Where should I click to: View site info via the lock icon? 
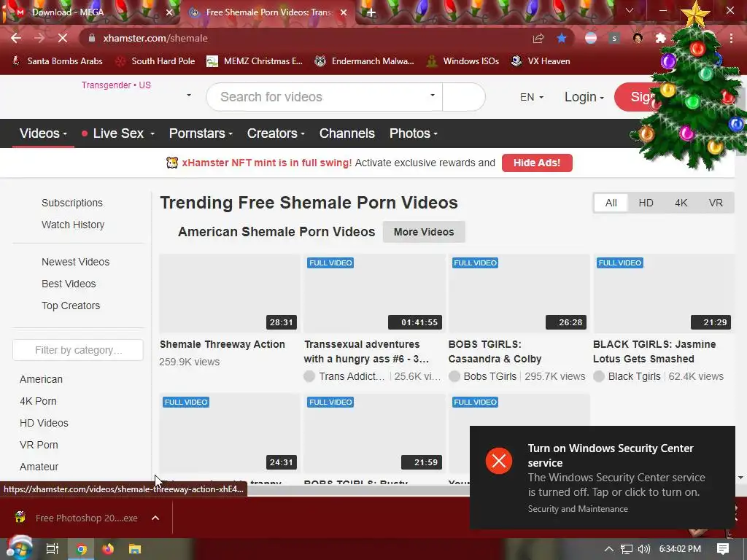point(92,38)
